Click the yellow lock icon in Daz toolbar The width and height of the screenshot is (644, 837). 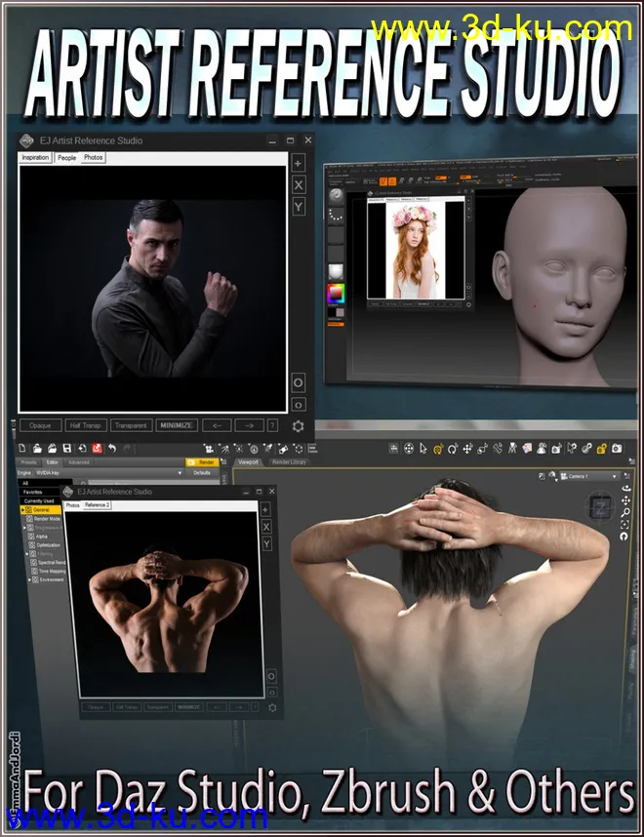(601, 449)
